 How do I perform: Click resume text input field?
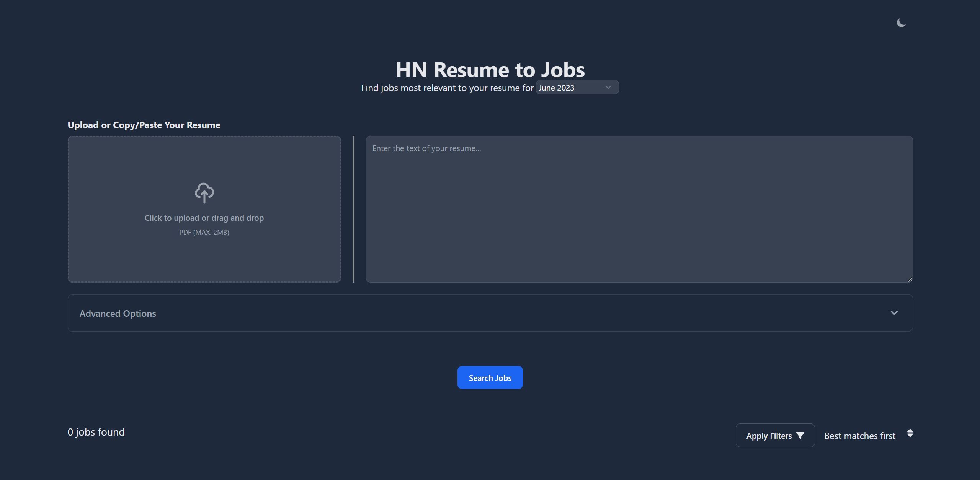click(639, 208)
